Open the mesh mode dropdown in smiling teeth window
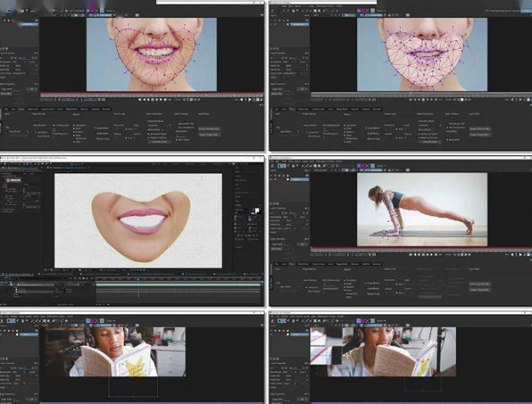Image resolution: width=532 pixels, height=404 pixels. point(159,125)
